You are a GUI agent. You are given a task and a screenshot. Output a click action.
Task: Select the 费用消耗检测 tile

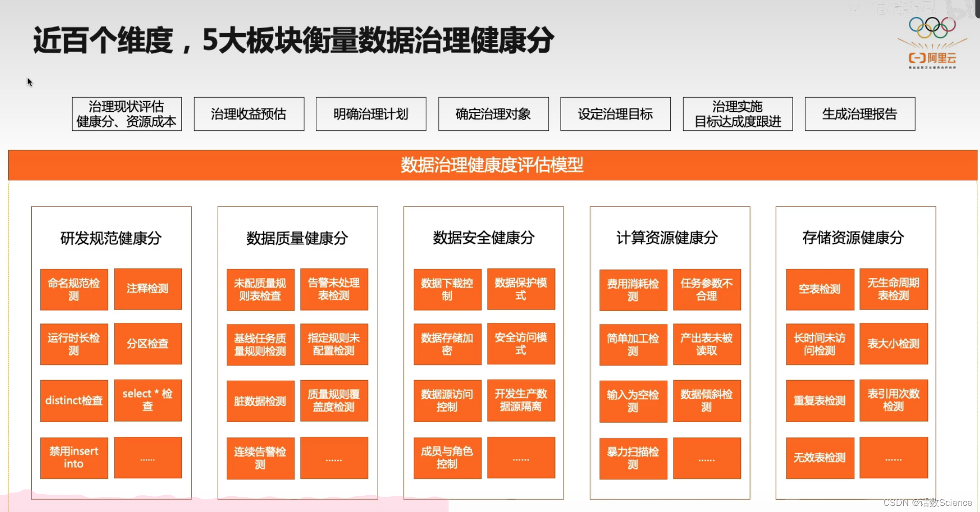[634, 290]
